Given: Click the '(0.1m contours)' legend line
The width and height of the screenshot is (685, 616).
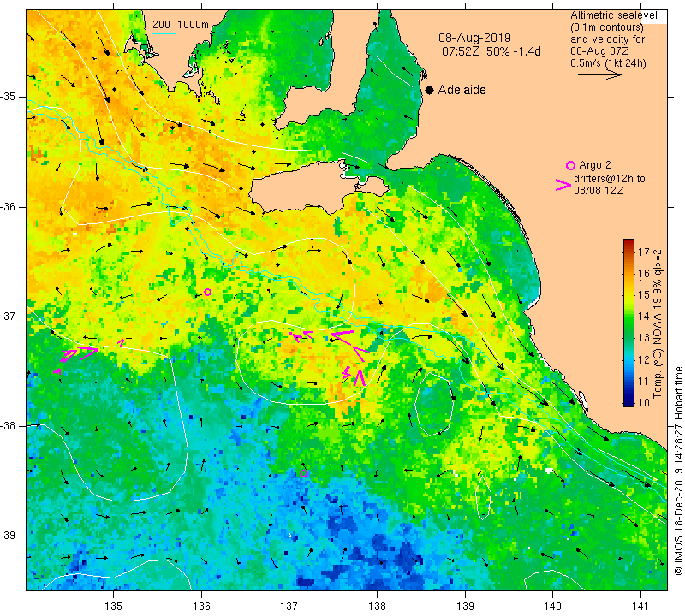Looking at the screenshot, I should click(x=607, y=27).
